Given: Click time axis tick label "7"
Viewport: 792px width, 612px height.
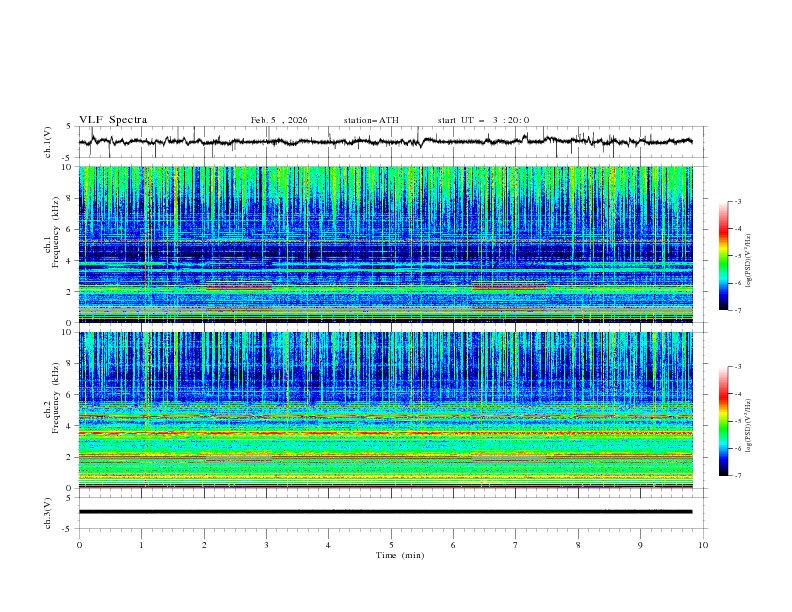Looking at the screenshot, I should [516, 545].
